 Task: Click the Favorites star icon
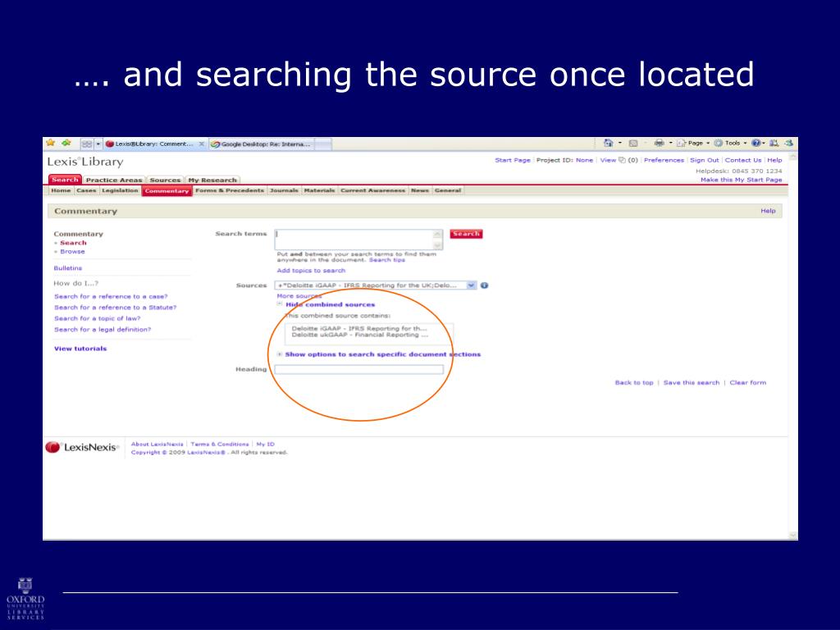pyautogui.click(x=51, y=143)
